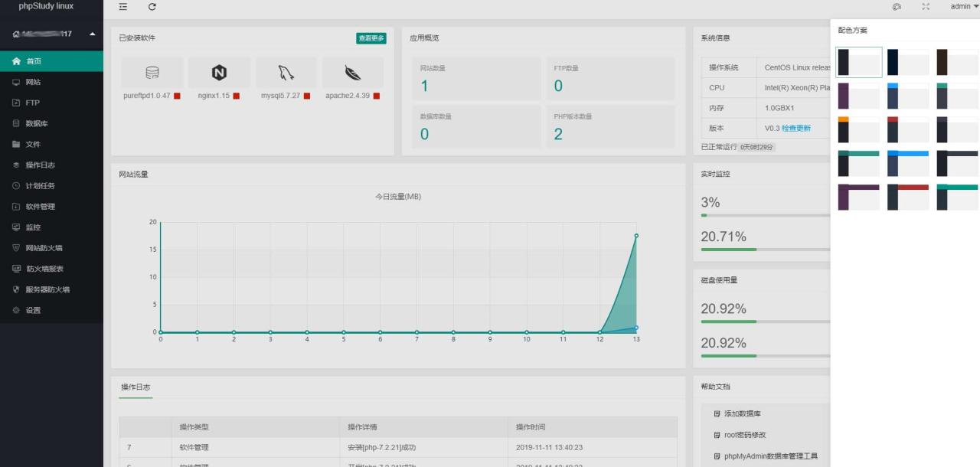This screenshot has height=467, width=980.
Task: Open the admin user dropdown
Action: pos(964,7)
